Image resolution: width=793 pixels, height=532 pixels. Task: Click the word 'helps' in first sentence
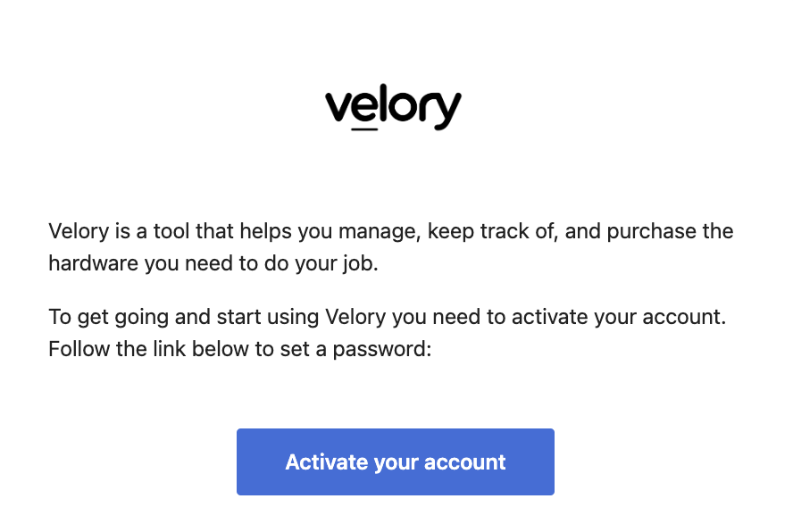pos(265,231)
